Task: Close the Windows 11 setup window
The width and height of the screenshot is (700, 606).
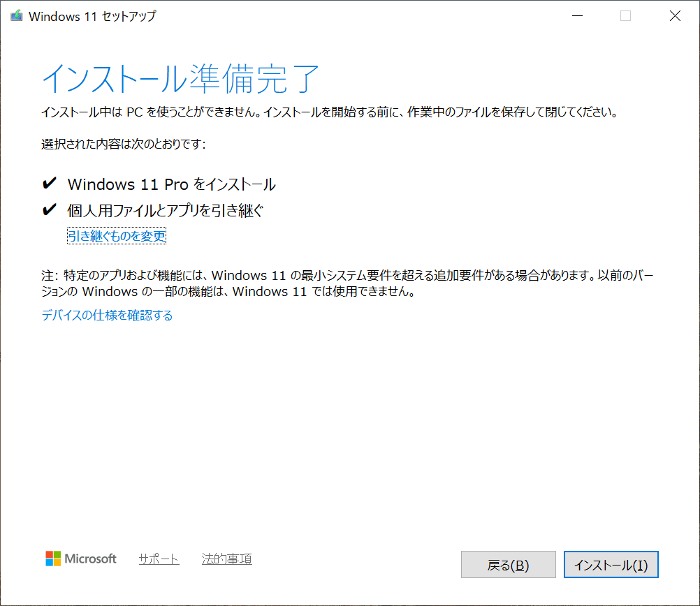Action: pyautogui.click(x=675, y=16)
